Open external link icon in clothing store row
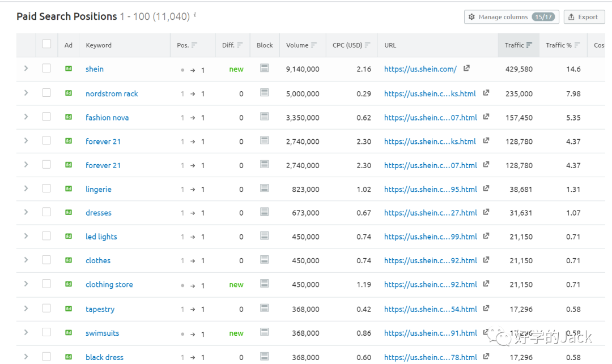Image resolution: width=612 pixels, height=364 pixels. [x=486, y=284]
